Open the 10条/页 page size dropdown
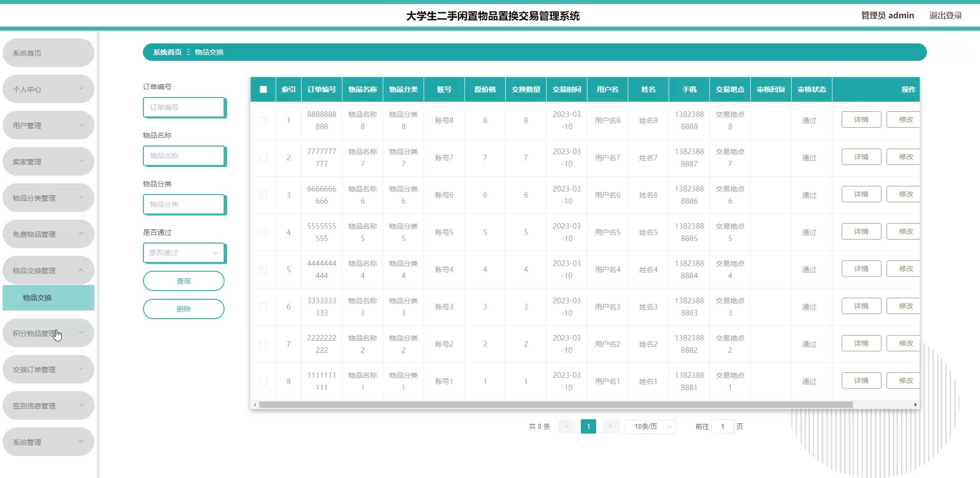980x478 pixels. pyautogui.click(x=650, y=426)
